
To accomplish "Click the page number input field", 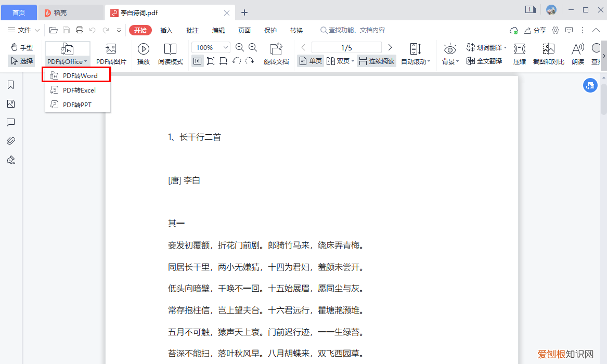I will click(x=346, y=47).
